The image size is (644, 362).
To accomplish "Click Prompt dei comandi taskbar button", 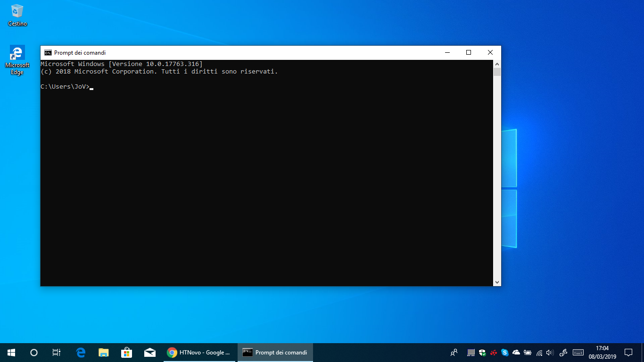I will pyautogui.click(x=275, y=353).
